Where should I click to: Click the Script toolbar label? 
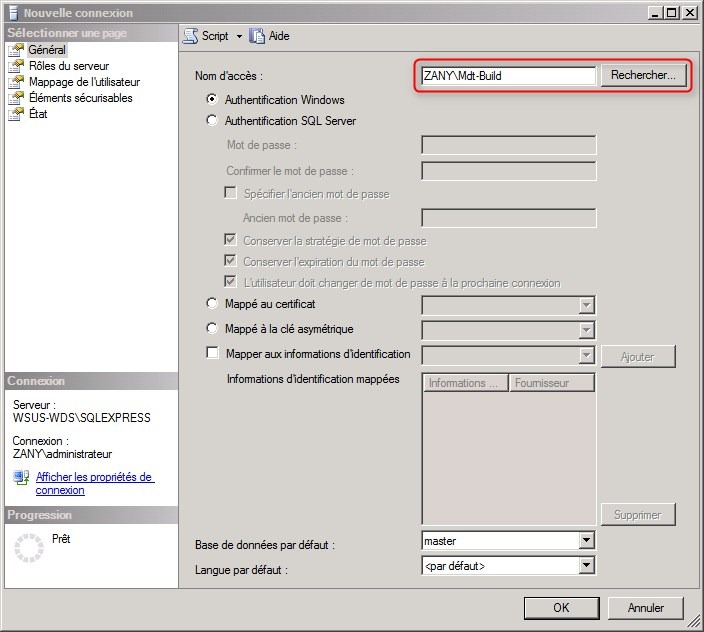(215, 36)
